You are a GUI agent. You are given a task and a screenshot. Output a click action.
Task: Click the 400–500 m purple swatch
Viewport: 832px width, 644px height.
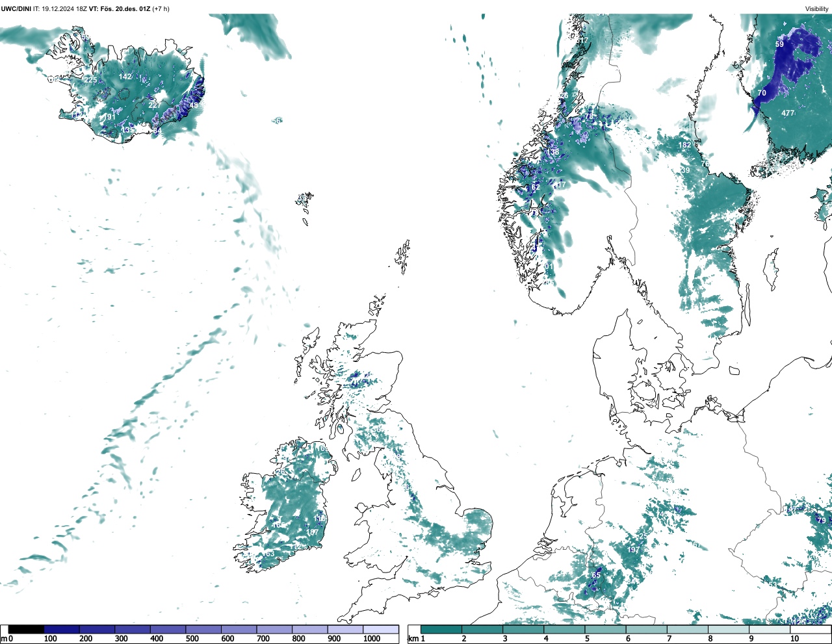click(168, 629)
